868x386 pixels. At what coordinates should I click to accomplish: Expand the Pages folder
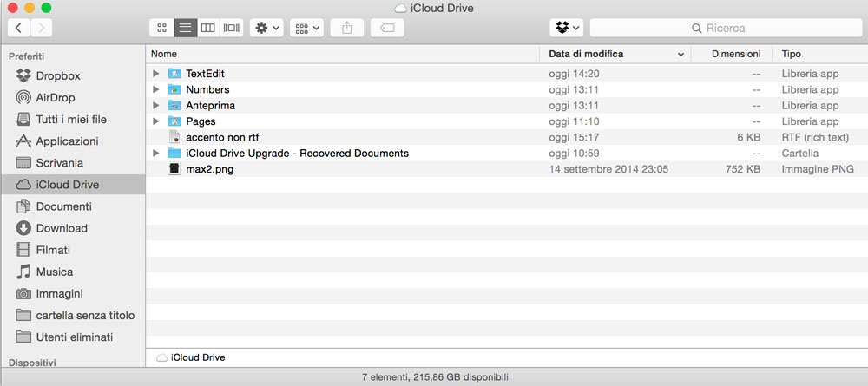pos(156,121)
